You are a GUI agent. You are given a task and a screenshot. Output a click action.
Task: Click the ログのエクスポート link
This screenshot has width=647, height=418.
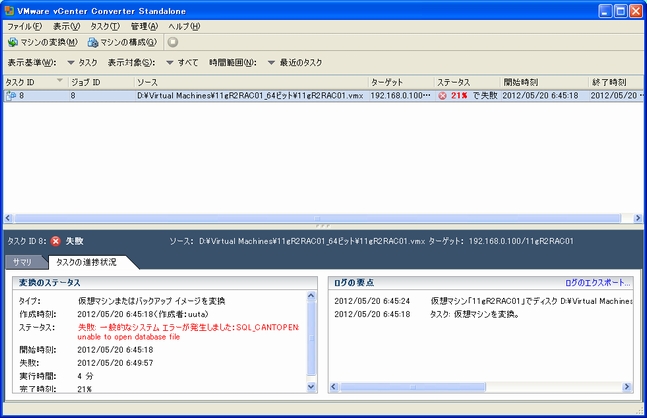pos(597,283)
